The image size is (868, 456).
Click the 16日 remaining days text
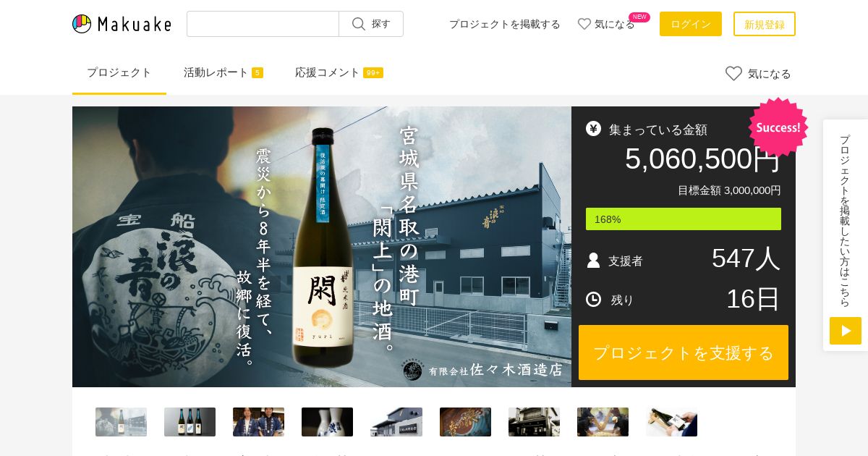click(753, 298)
